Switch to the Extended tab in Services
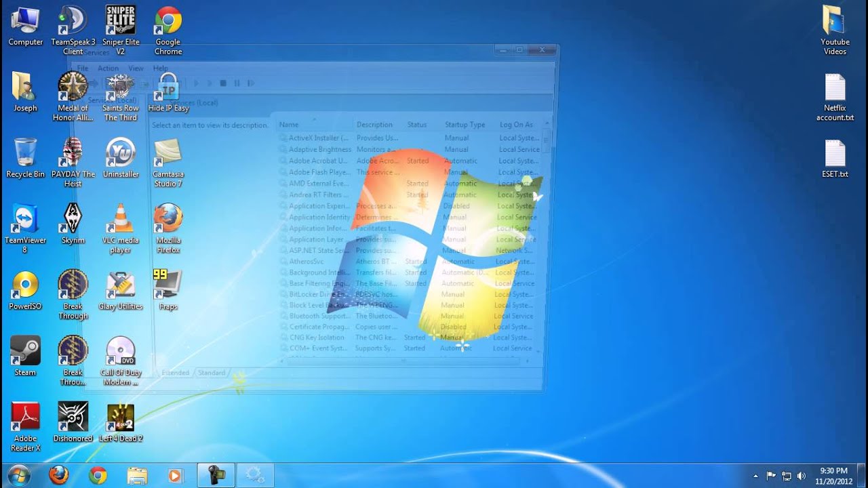Screen dimensions: 868x488 175,373
